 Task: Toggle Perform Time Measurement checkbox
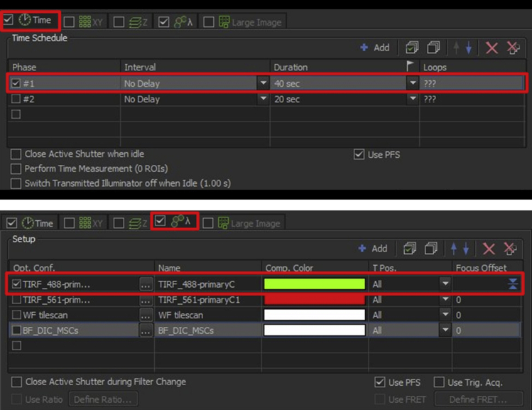(x=16, y=168)
